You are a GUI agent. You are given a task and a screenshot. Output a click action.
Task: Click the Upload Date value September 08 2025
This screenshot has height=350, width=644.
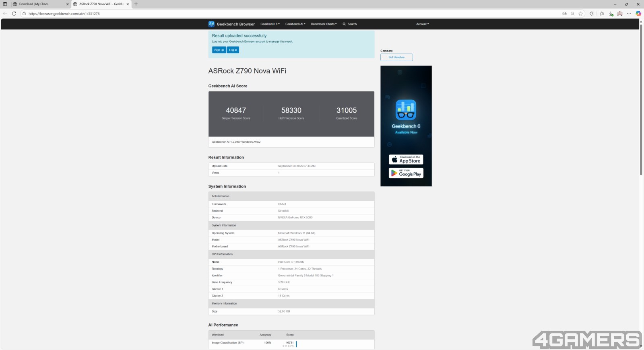pyautogui.click(x=297, y=166)
